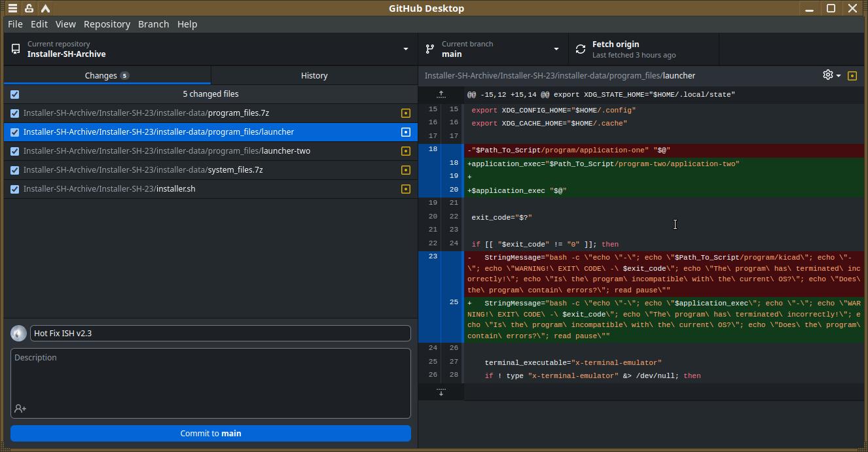This screenshot has width=868, height=452.
Task: Uncheck the launcher-two file checkbox
Action: point(15,151)
